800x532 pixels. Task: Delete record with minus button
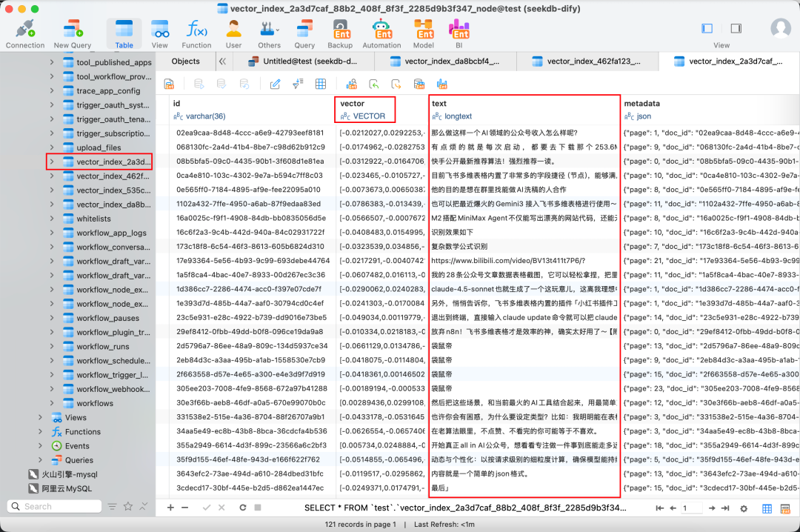(184, 508)
